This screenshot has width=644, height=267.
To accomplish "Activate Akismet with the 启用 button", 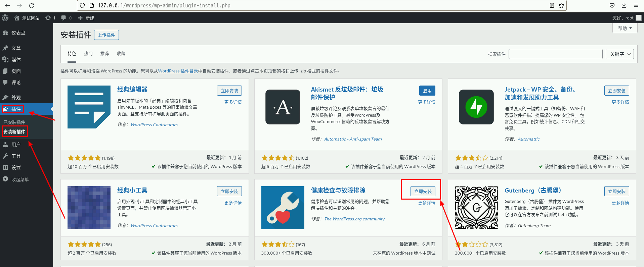I will [x=427, y=91].
